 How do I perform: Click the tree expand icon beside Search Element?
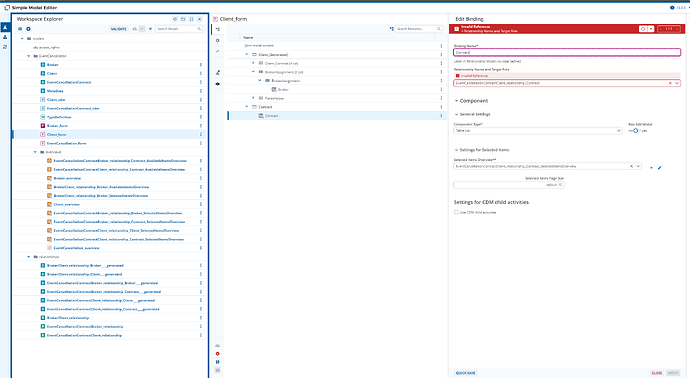391,29
